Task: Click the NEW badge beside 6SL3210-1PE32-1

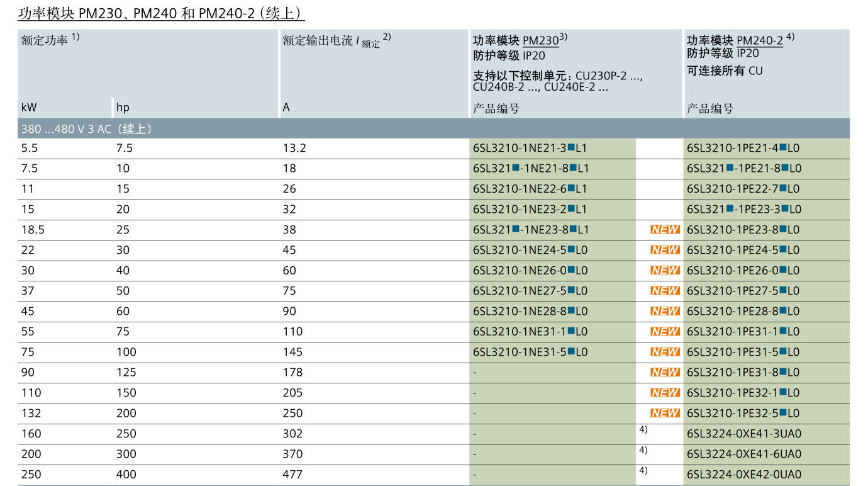Action: (665, 392)
